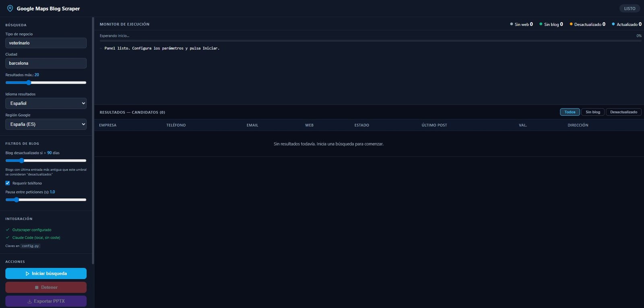The image size is (644, 308).
Task: Click the EMPRESA column header
Action: point(108,125)
